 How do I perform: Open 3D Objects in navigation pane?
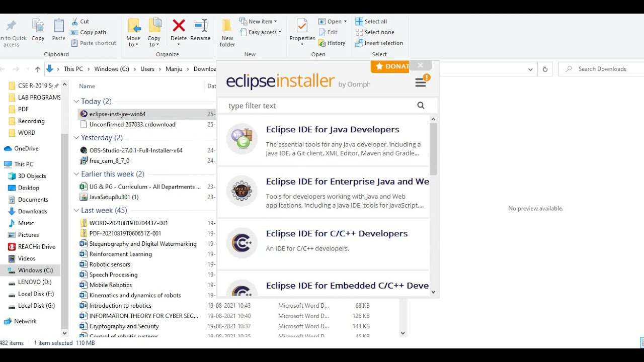[32, 176]
